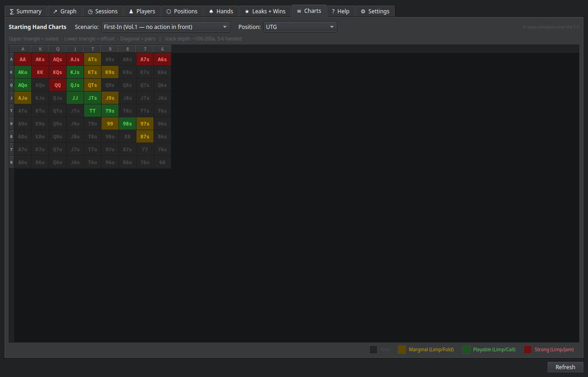Click the A7s hand cell
Viewport: 588px width, 377px height.
[145, 59]
